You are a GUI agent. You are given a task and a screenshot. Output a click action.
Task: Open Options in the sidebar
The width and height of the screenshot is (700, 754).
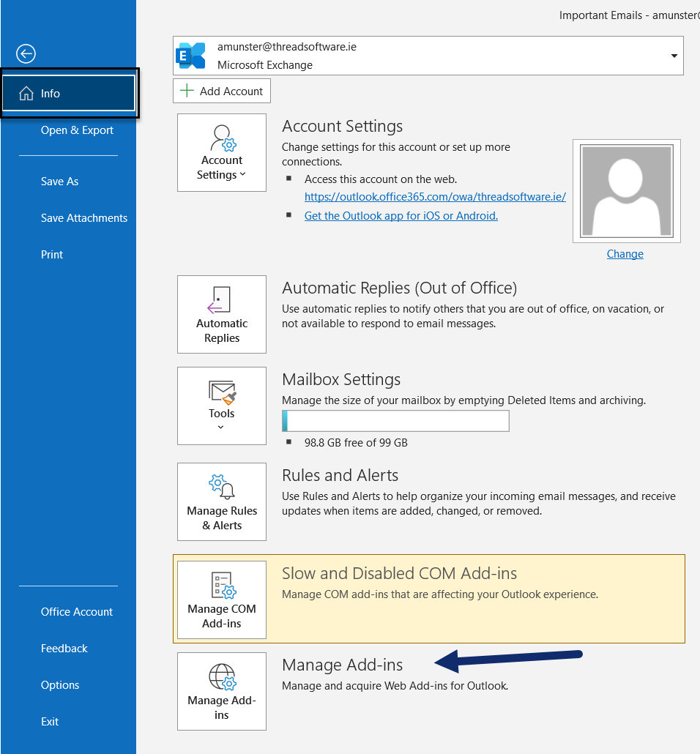coord(59,684)
